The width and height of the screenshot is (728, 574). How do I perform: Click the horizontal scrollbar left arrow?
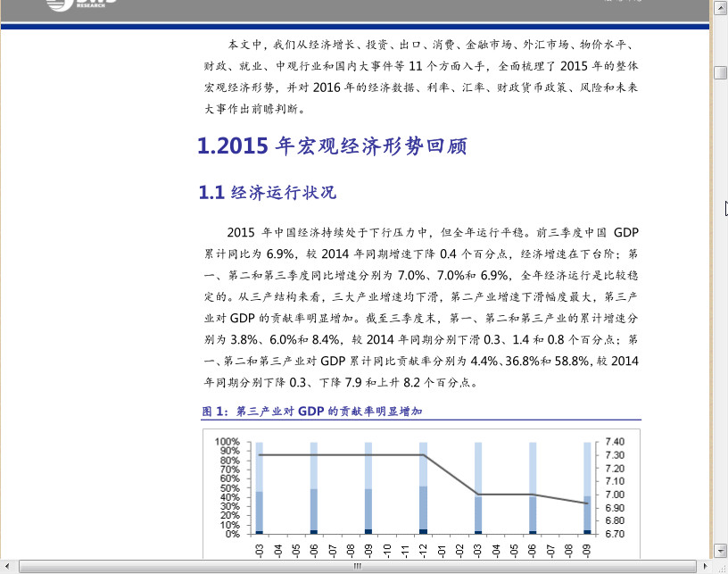point(7,566)
